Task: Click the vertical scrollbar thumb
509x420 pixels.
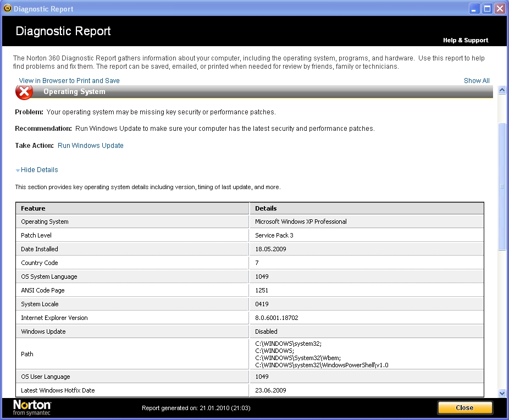Action: pyautogui.click(x=502, y=186)
